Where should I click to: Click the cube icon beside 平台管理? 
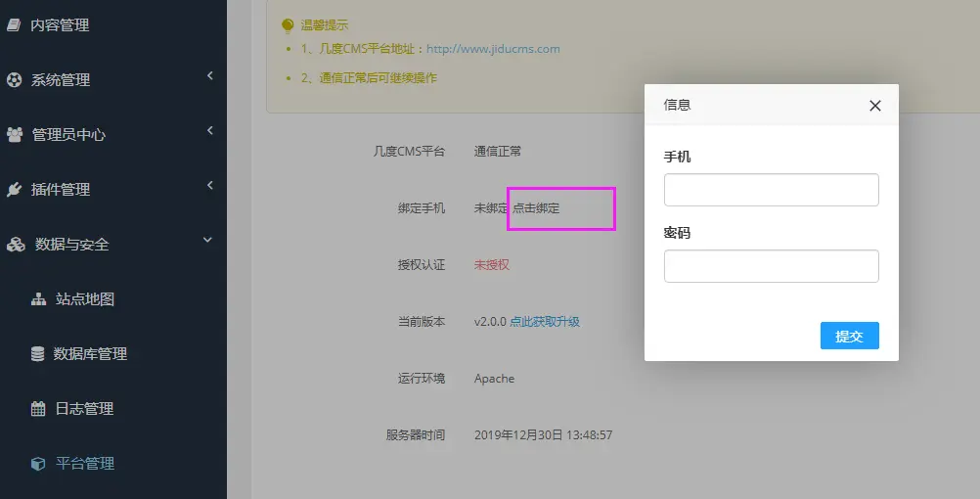click(x=38, y=464)
